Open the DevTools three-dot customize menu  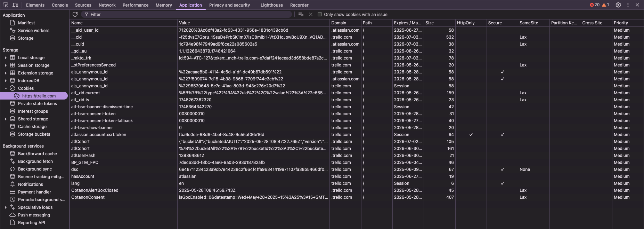click(x=628, y=5)
